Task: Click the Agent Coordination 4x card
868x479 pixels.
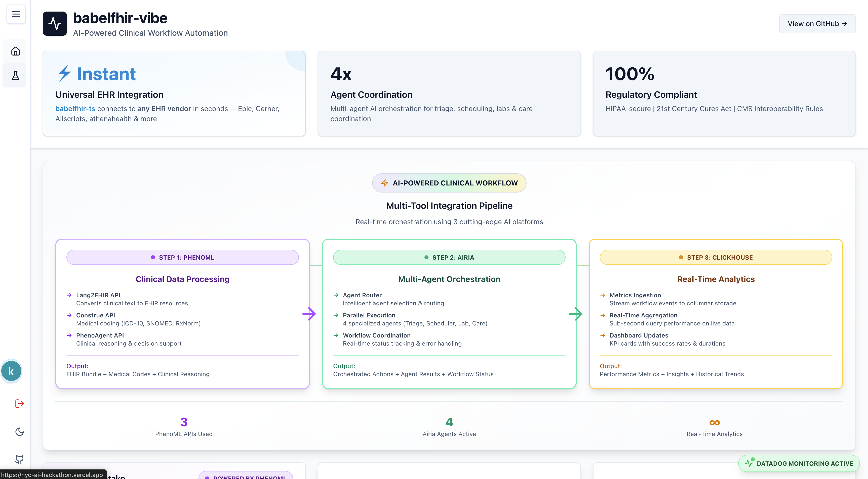Action: (449, 93)
